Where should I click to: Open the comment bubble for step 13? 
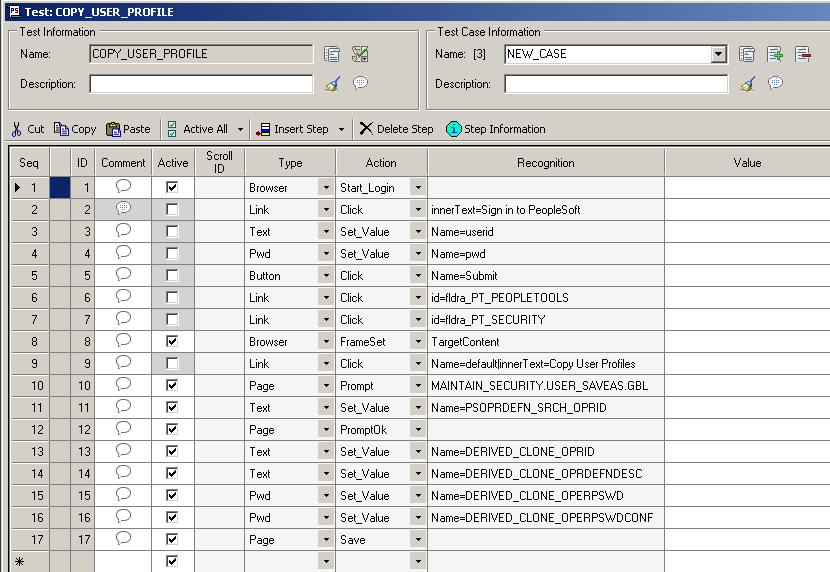pyautogui.click(x=123, y=450)
